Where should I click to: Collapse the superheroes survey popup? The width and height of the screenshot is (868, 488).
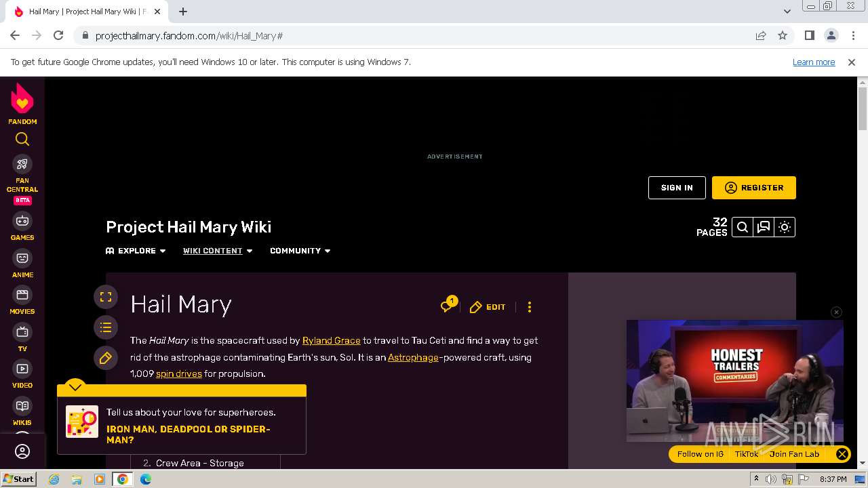pos(75,387)
